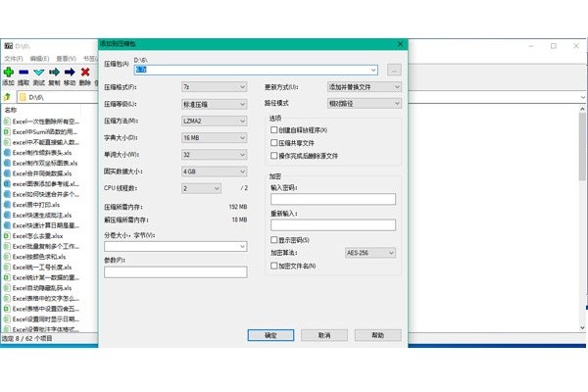This screenshot has height=392, width=588.
Task: Click the Move (移动) arrow icon
Action: coord(70,72)
